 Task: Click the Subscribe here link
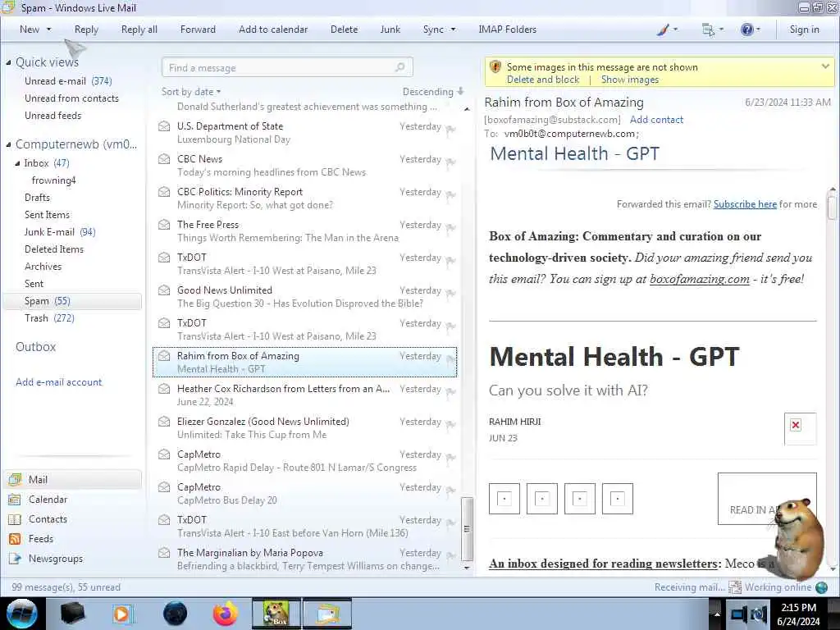tap(745, 204)
